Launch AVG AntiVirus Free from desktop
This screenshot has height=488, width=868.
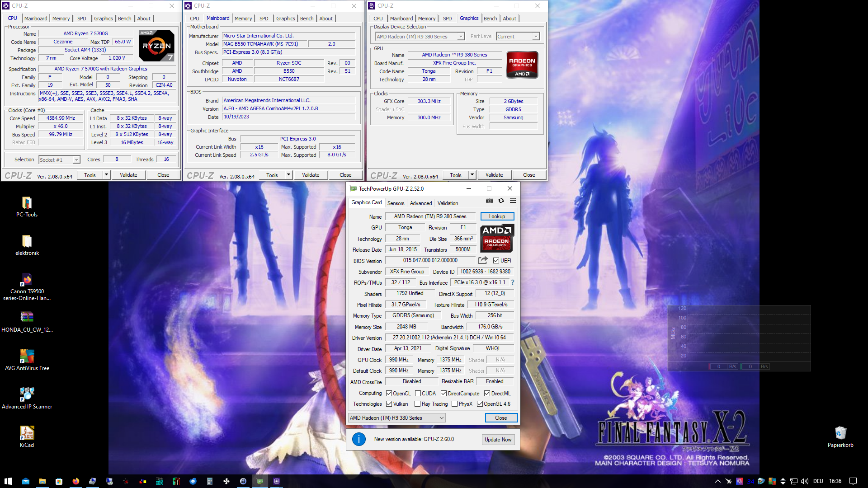[27, 360]
